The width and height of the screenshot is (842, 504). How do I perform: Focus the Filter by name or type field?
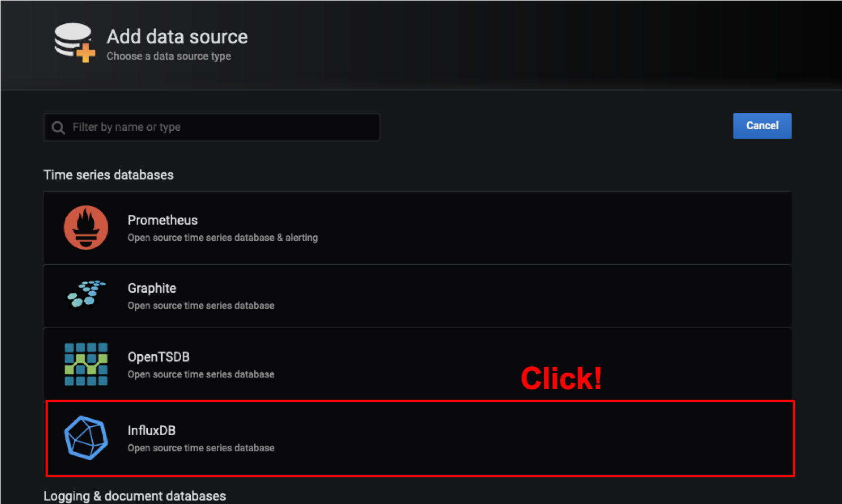(x=211, y=127)
